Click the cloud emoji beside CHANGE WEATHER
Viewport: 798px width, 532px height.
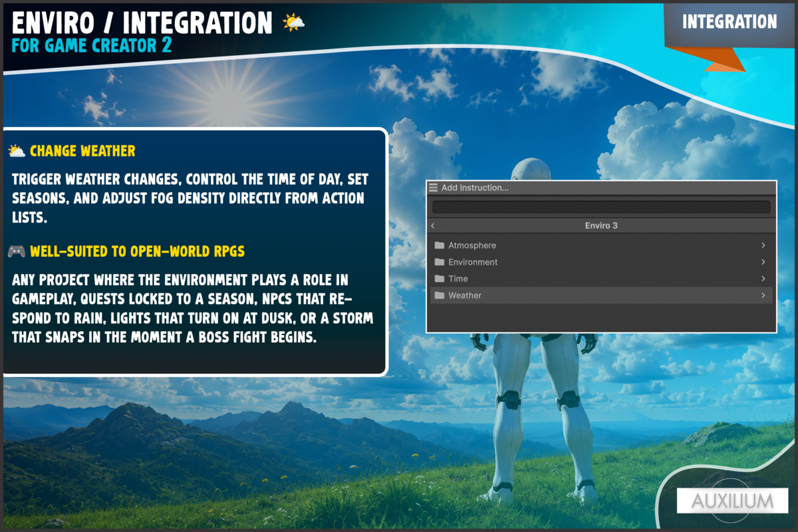17,151
